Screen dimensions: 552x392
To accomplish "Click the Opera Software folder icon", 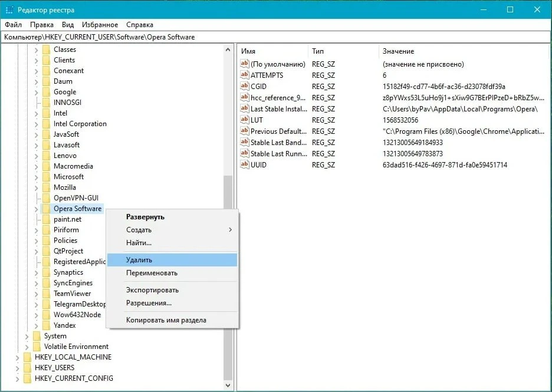I will point(46,209).
